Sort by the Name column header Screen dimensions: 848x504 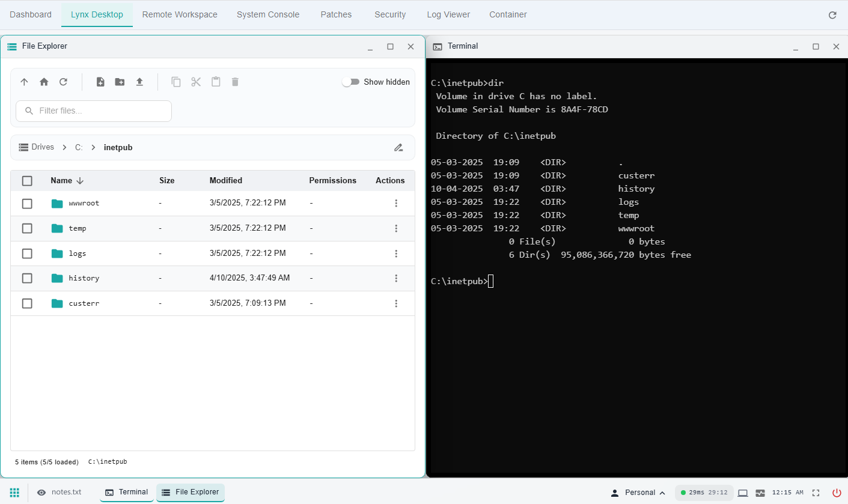coord(67,180)
